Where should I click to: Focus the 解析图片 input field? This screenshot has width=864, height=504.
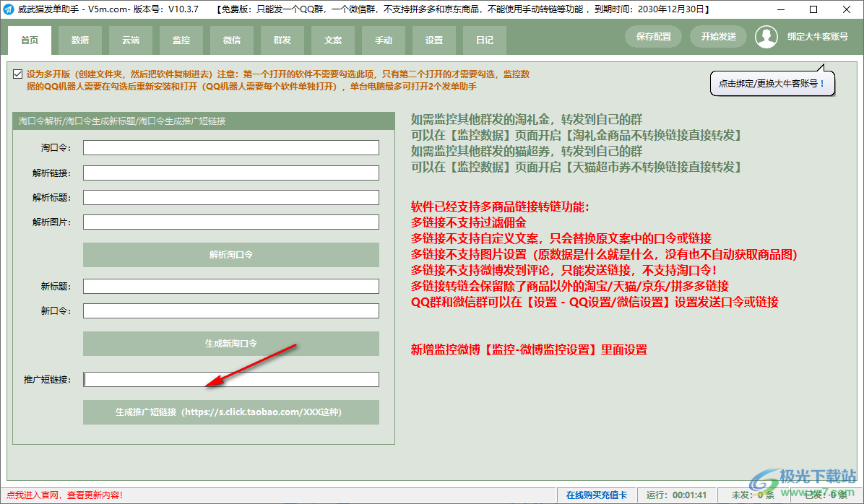[231, 222]
